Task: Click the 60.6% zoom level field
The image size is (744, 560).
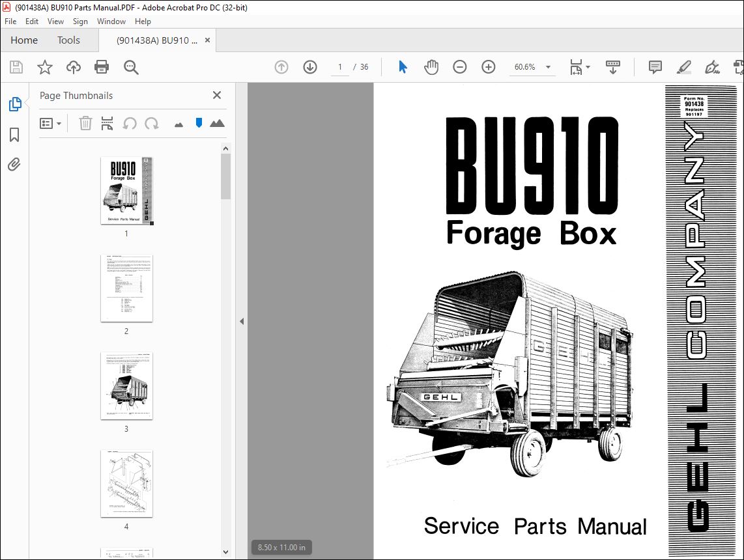Action: point(525,67)
